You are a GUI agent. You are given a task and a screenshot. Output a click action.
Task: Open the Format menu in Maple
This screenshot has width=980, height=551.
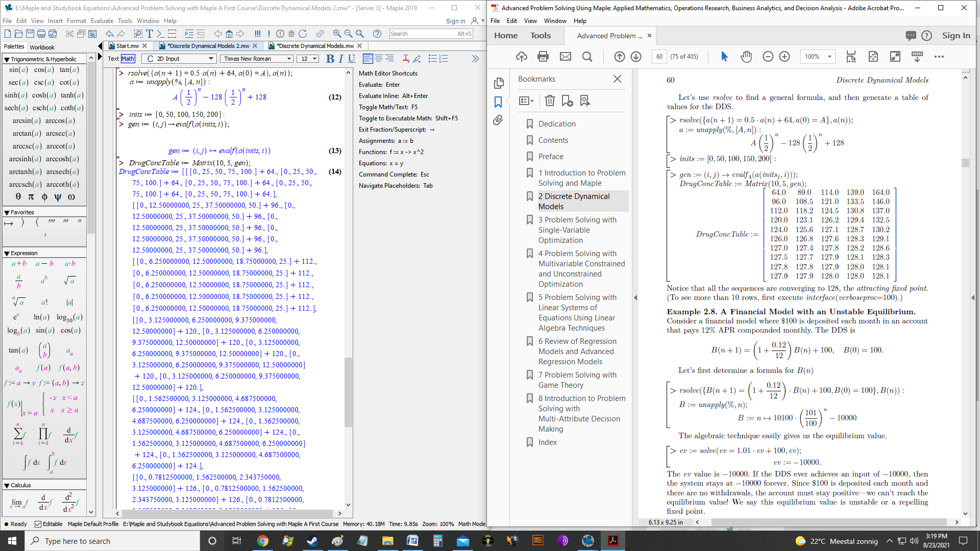(x=77, y=21)
